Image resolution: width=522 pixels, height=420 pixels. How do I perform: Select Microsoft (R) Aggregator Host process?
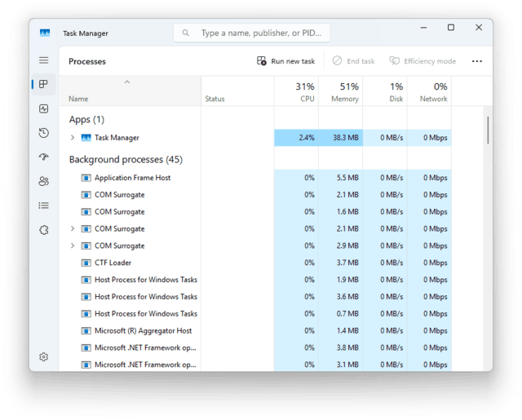(x=255, y=330)
